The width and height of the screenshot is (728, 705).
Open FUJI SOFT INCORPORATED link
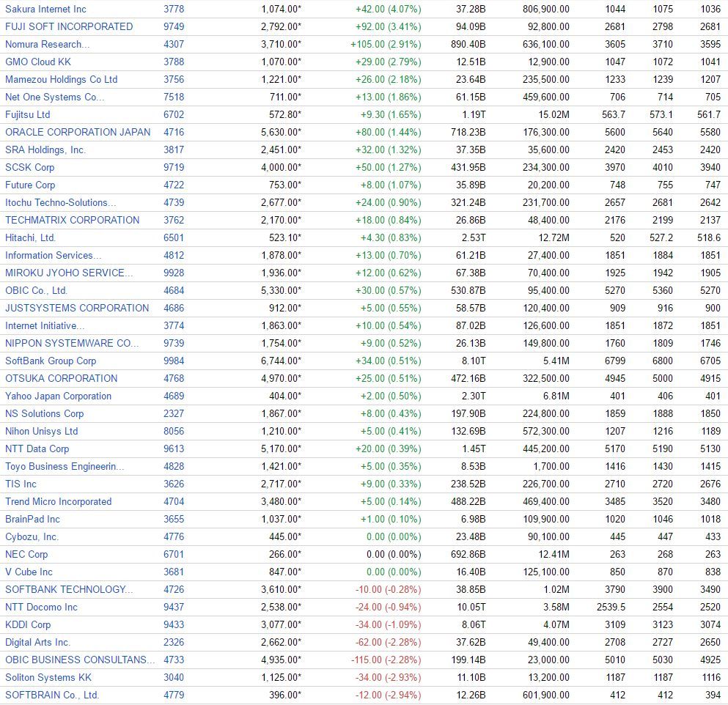click(69, 26)
